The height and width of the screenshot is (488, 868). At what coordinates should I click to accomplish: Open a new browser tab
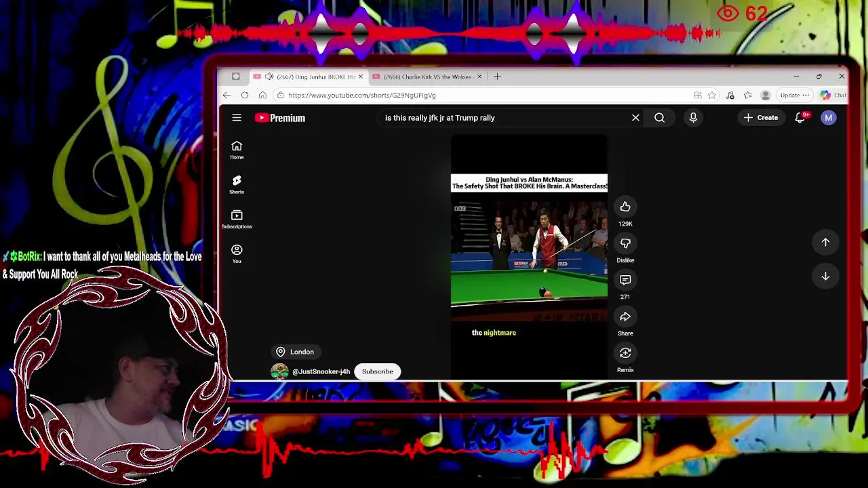pyautogui.click(x=497, y=77)
